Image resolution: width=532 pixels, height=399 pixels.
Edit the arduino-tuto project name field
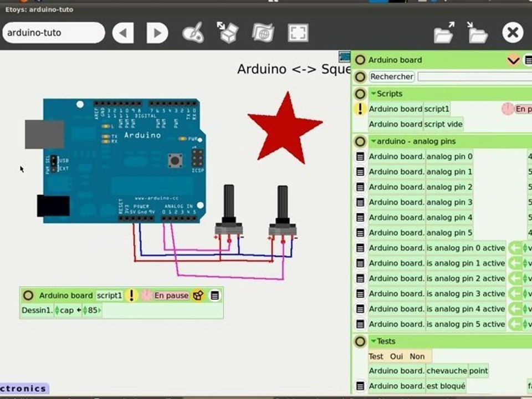coord(54,33)
